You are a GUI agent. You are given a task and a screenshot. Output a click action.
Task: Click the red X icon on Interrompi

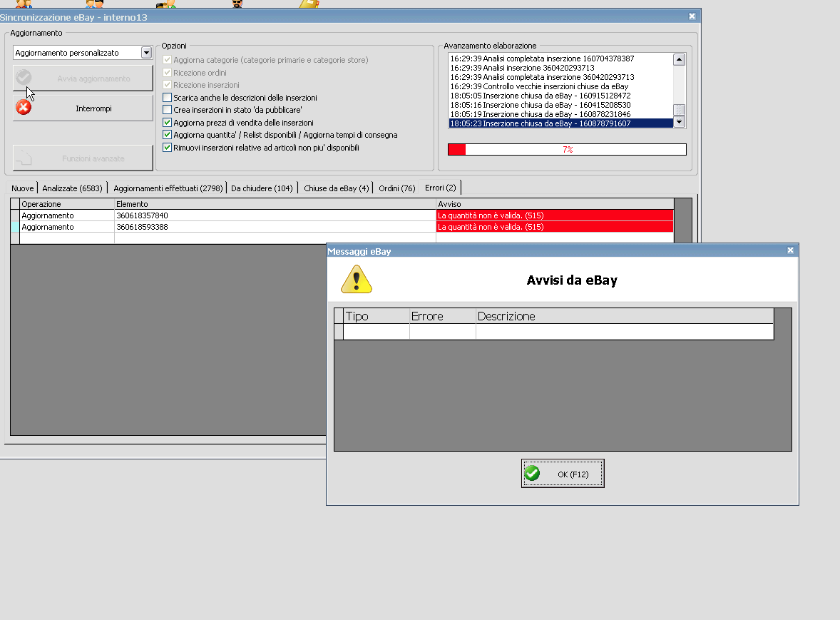pyautogui.click(x=24, y=108)
